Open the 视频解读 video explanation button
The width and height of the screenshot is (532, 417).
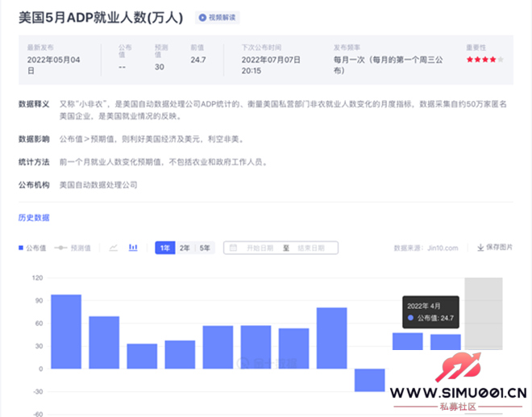click(218, 17)
